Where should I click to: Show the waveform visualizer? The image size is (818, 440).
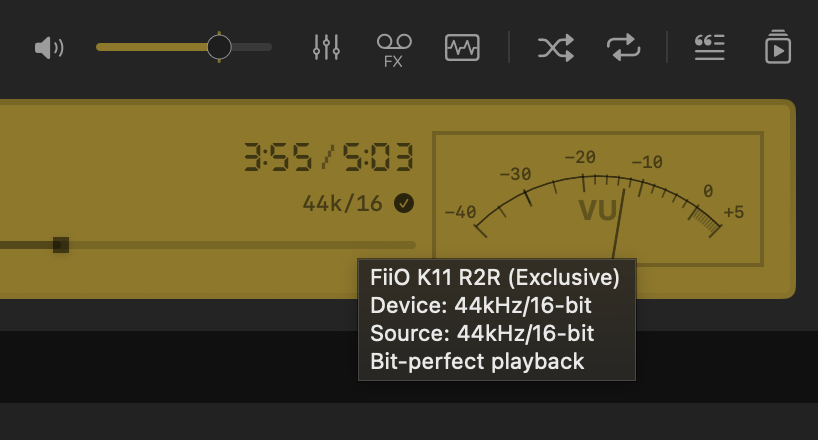click(x=462, y=47)
